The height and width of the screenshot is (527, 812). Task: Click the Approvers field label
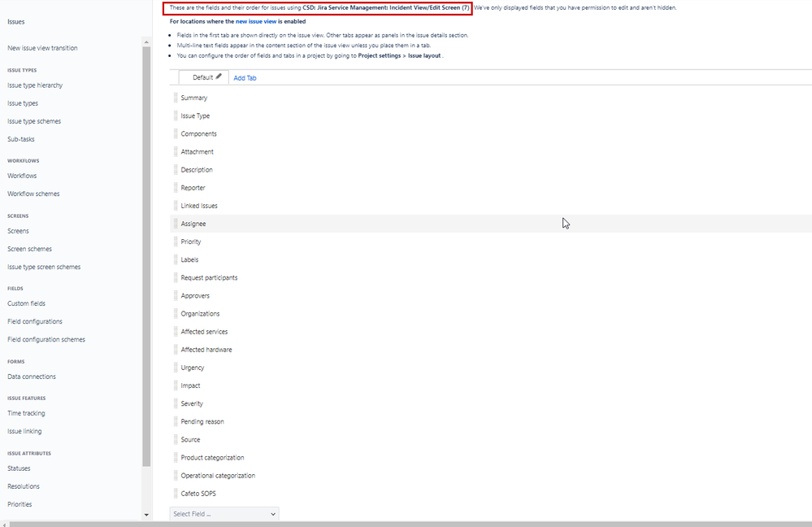pyautogui.click(x=195, y=296)
